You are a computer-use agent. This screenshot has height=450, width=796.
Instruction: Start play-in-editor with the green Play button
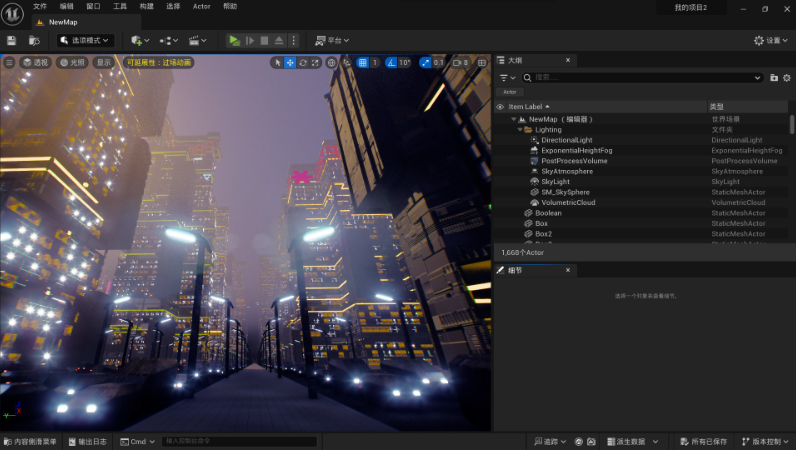click(234, 41)
